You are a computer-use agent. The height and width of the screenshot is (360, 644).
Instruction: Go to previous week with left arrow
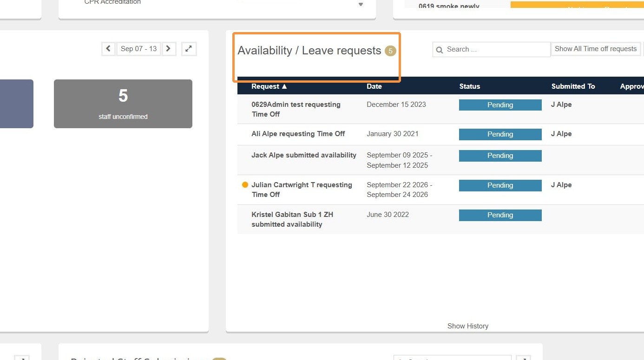point(108,49)
